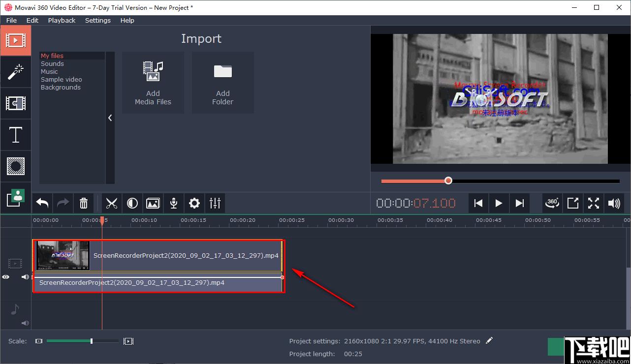Mute the music audio track

25,323
